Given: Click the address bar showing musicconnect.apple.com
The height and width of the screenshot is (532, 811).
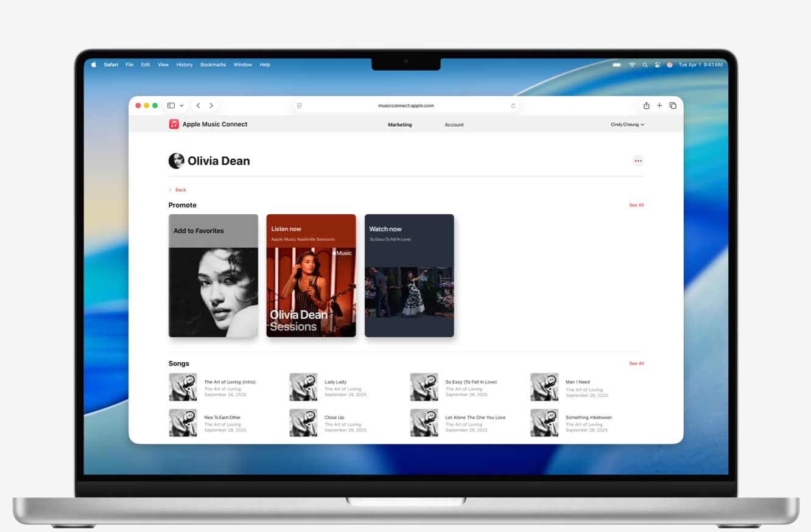Looking at the screenshot, I should pyautogui.click(x=405, y=105).
